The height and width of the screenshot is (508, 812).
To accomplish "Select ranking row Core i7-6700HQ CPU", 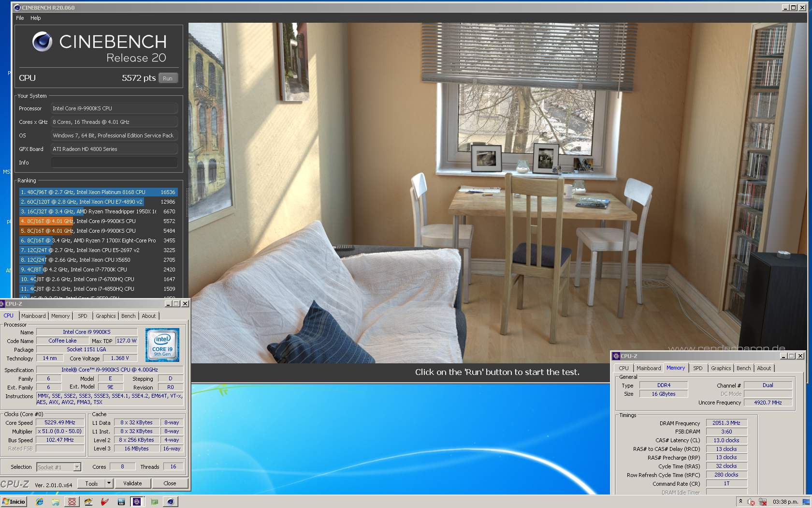I will pos(98,279).
